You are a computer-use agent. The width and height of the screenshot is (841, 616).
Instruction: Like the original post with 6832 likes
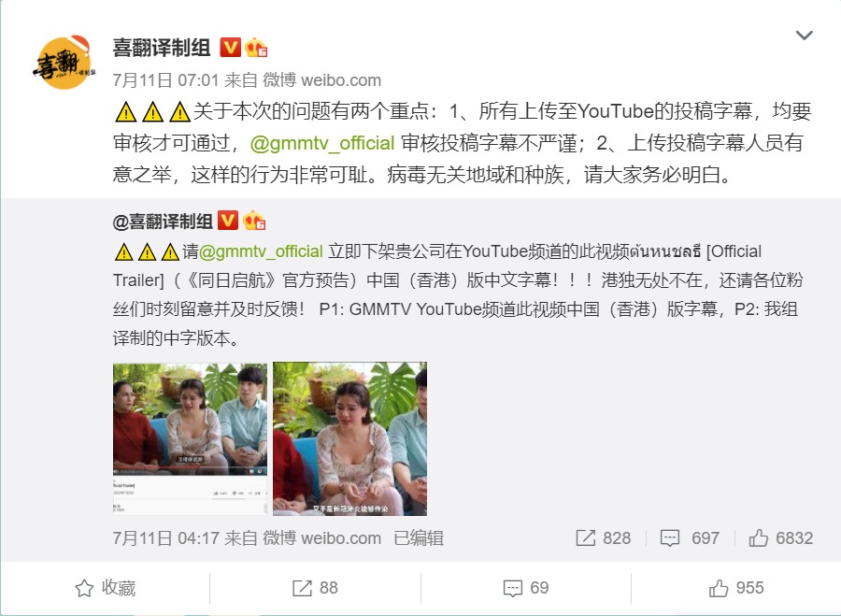click(x=781, y=538)
